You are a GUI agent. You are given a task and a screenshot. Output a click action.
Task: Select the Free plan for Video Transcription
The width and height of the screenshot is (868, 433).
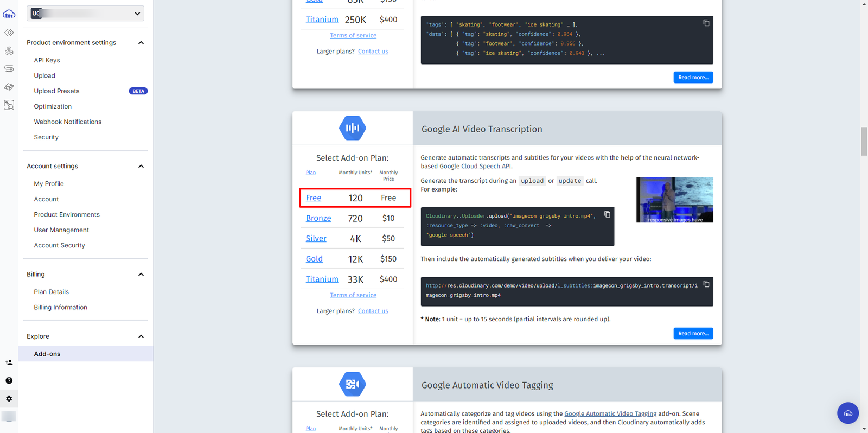click(x=314, y=198)
